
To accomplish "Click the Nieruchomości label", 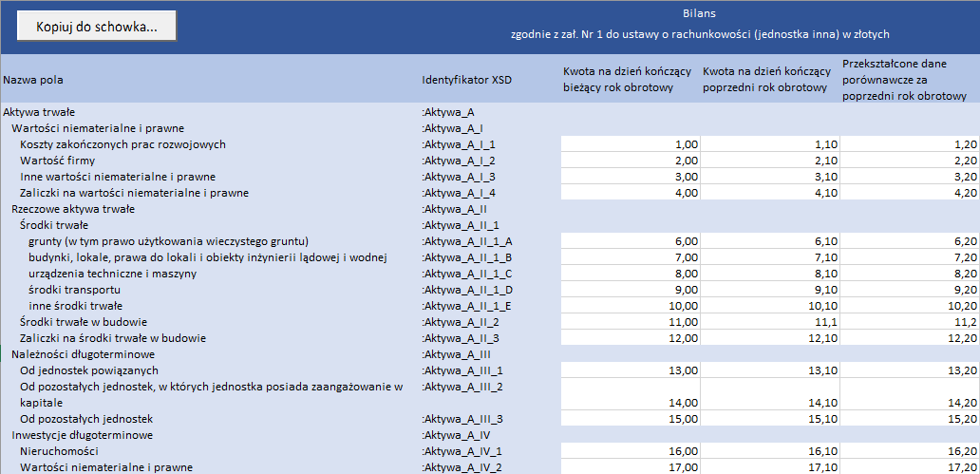I will tap(59, 451).
